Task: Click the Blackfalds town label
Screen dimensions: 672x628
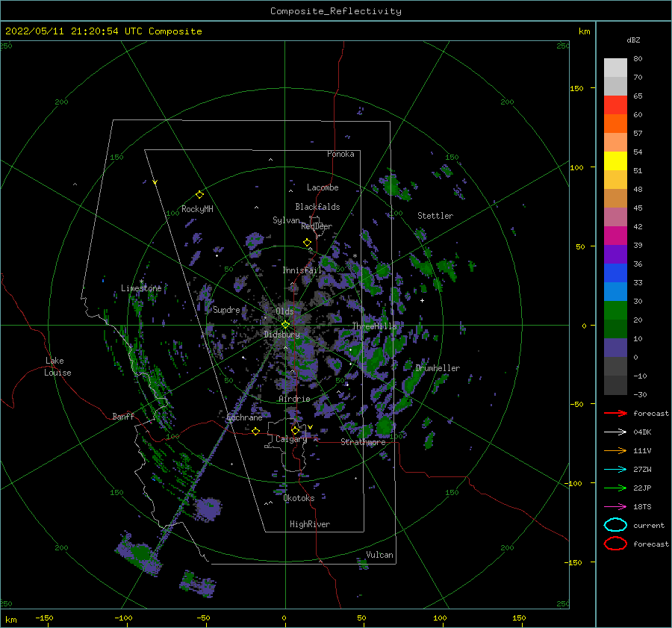Action: [x=317, y=207]
